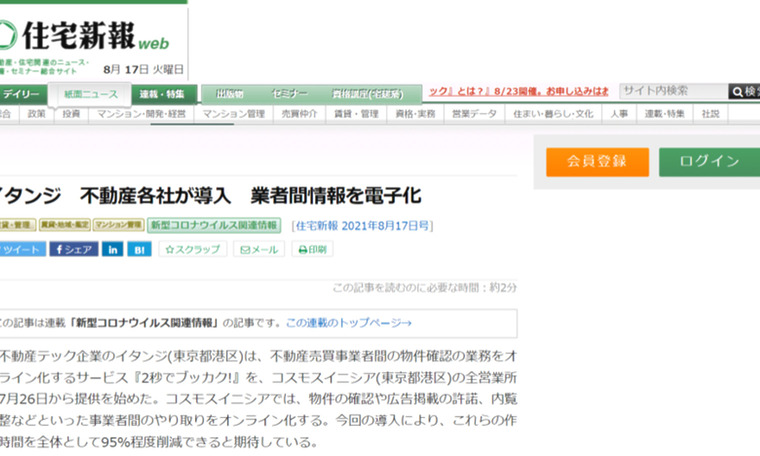Open the 出版物 tab
760x456 pixels.
pos(230,94)
